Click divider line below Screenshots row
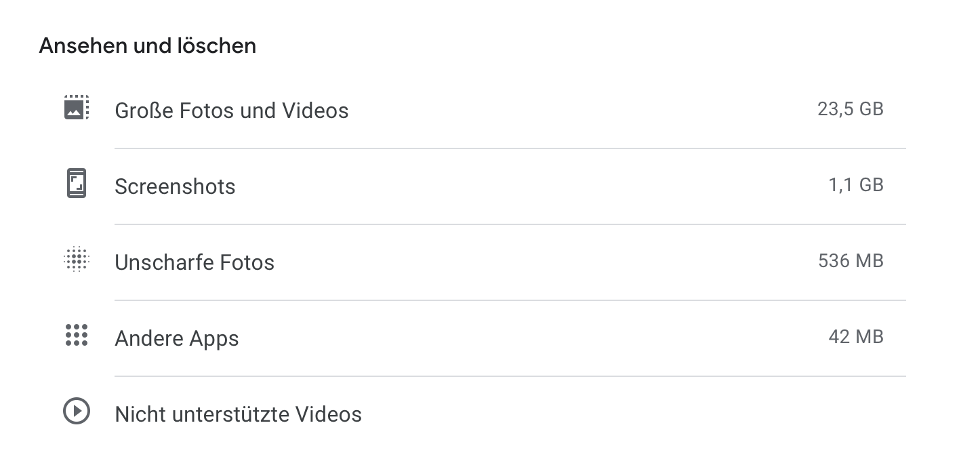This screenshot has height=461, width=980. coord(510,224)
